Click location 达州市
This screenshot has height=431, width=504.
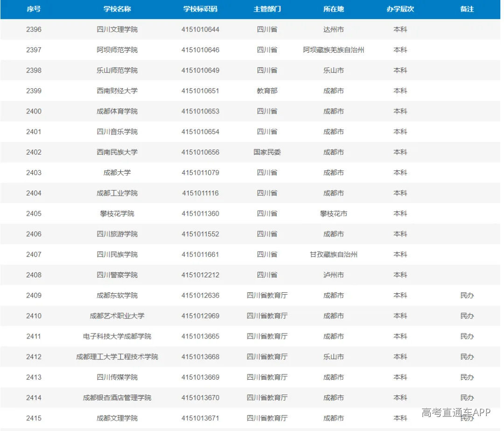[x=334, y=29]
